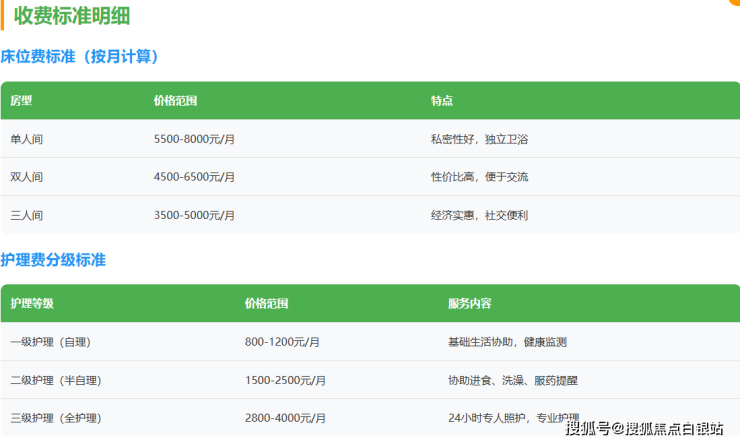Click 价格范围 header in the bed fee table
740x444 pixels.
point(175,101)
